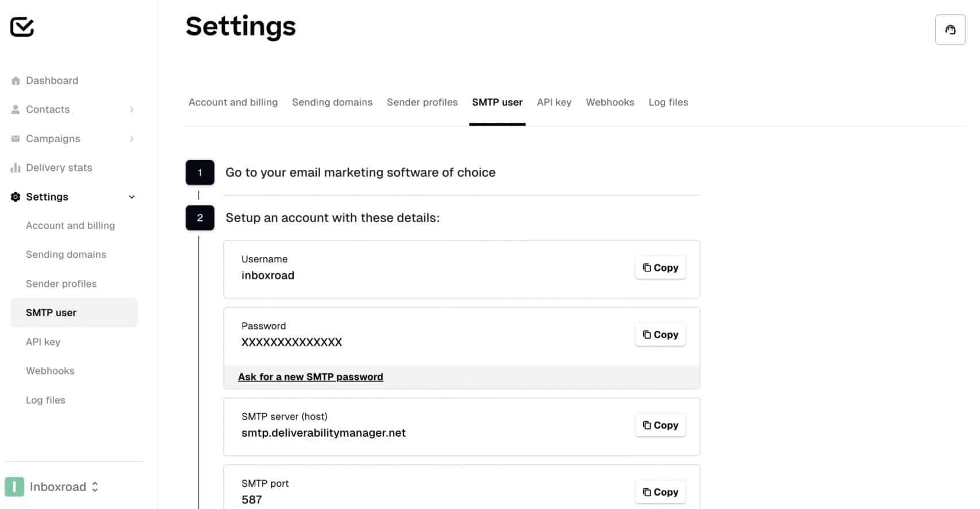Open Delivery stats in the sidebar
This screenshot has width=980, height=509.
pyautogui.click(x=59, y=168)
